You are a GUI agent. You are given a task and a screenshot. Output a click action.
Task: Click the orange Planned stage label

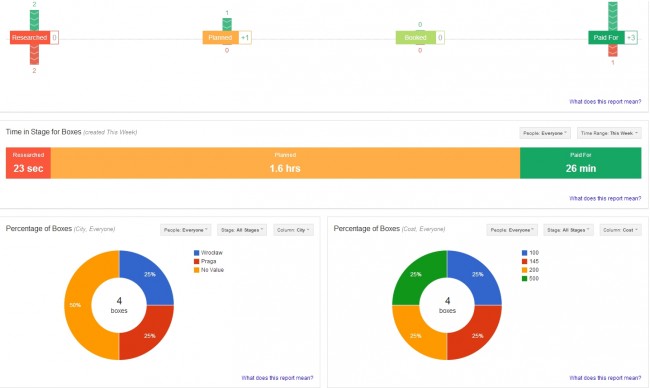[221, 38]
